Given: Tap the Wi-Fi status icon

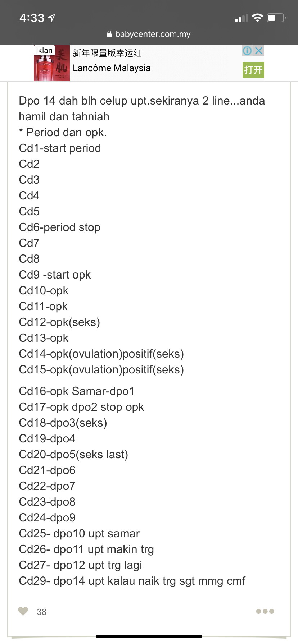Looking at the screenshot, I should pos(257,18).
